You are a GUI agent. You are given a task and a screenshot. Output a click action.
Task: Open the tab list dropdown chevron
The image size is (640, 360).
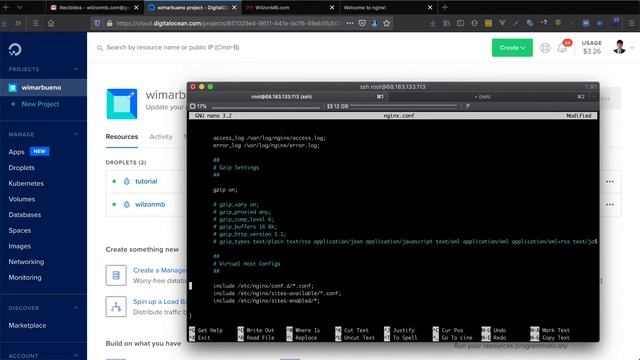pyautogui.click(x=19, y=7)
